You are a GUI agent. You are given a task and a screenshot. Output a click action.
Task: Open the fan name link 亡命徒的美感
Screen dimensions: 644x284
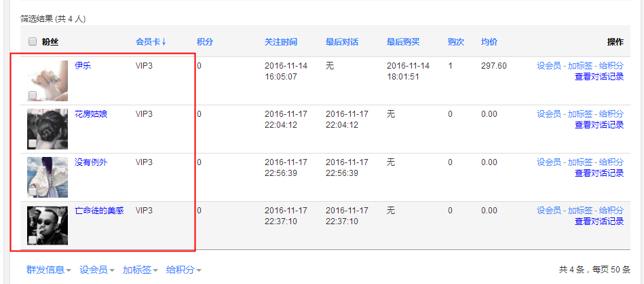pyautogui.click(x=99, y=211)
